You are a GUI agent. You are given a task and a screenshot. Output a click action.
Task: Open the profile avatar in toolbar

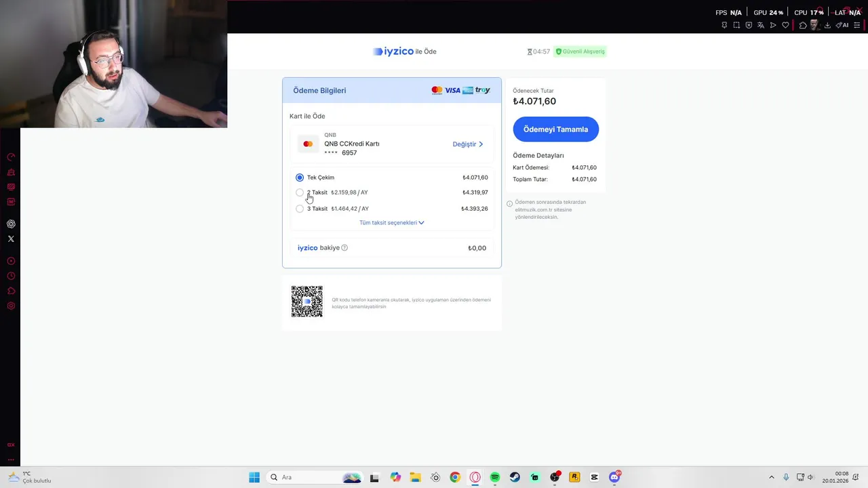815,25
